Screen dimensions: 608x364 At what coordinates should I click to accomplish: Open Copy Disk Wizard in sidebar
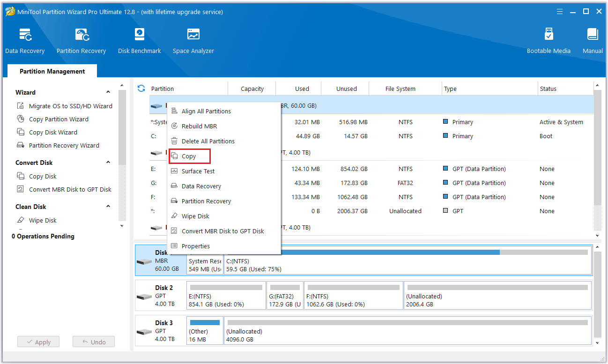click(47, 132)
